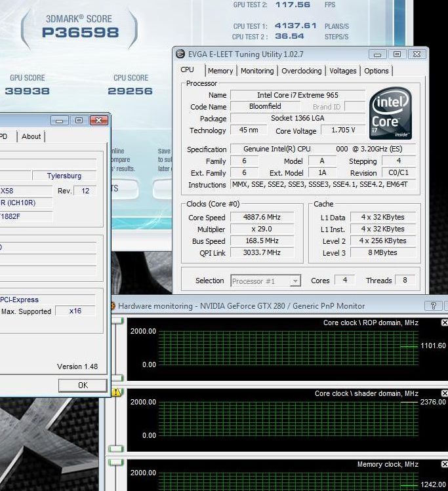Switch to the CPU tab in E-LEET

[188, 70]
